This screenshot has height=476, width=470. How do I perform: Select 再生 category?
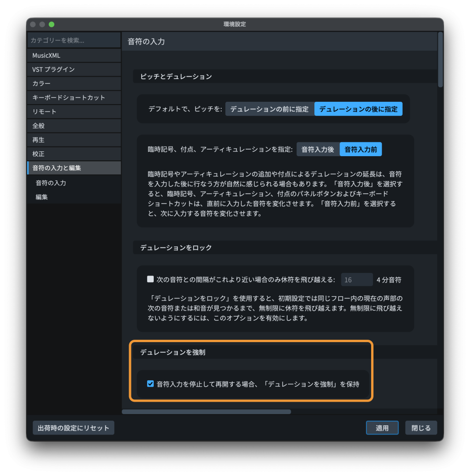tap(74, 140)
